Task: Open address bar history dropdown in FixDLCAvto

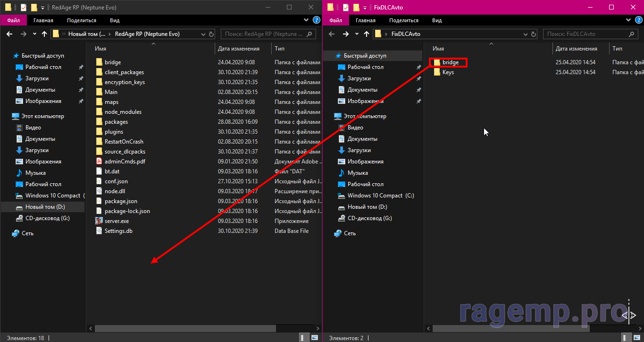Action: point(525,34)
